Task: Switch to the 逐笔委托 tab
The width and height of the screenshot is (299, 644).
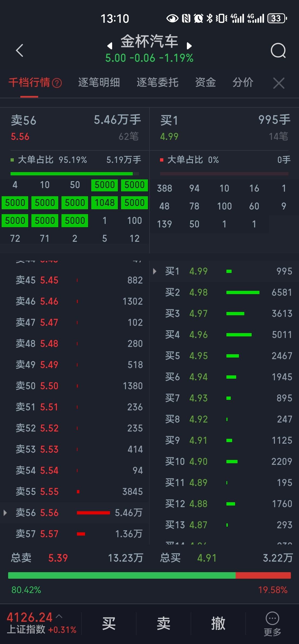Action: pyautogui.click(x=158, y=82)
